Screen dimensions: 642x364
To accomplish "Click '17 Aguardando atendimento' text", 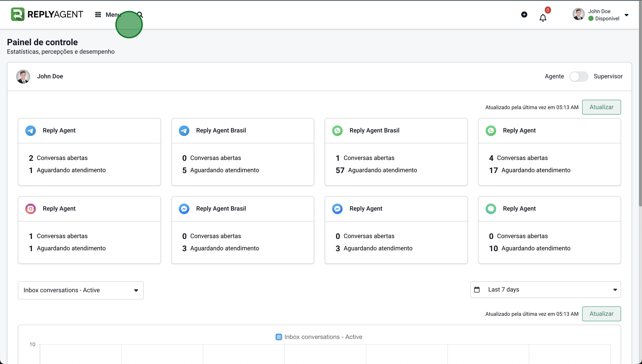I will coord(530,170).
